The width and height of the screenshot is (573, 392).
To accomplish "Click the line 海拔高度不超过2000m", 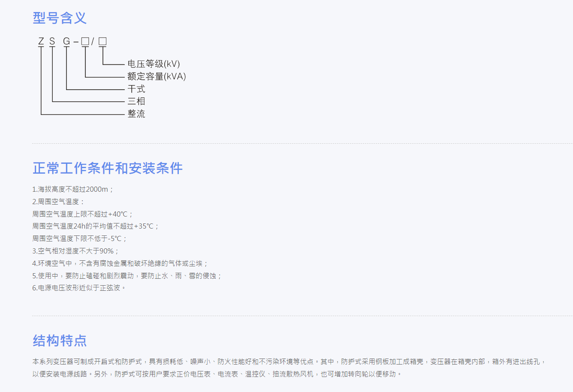I will coord(72,189).
